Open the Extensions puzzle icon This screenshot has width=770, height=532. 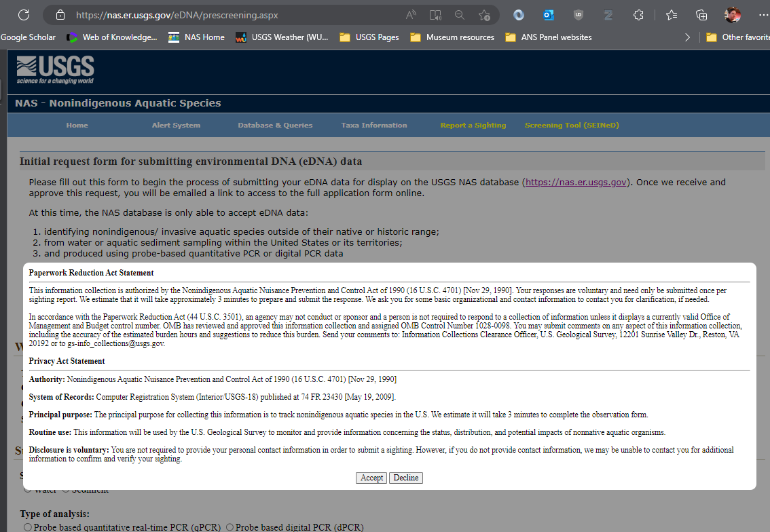(638, 15)
